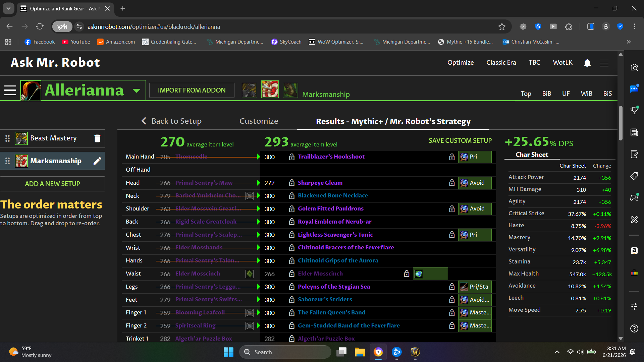Select the Char Sheet tab
This screenshot has width=644, height=362.
[532, 155]
